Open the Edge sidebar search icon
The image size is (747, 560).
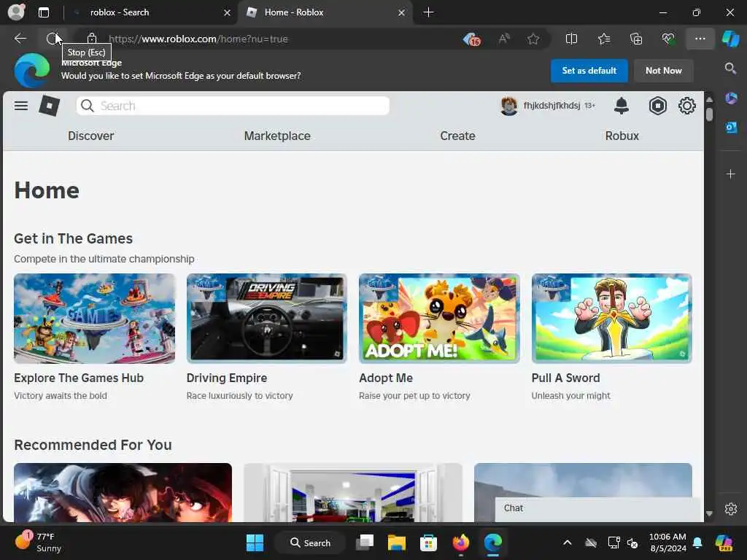[x=730, y=69]
